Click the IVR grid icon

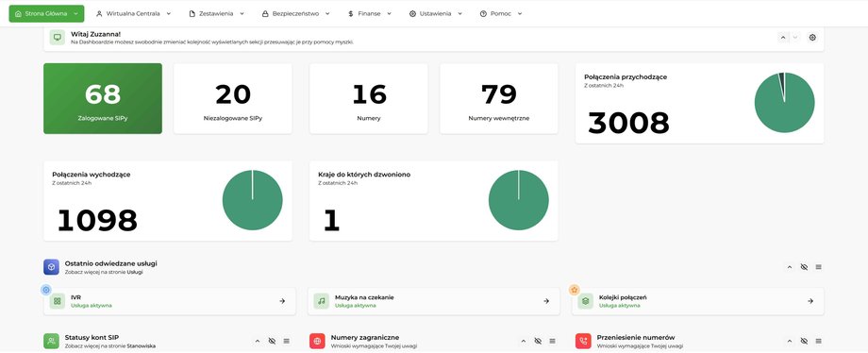tap(57, 301)
